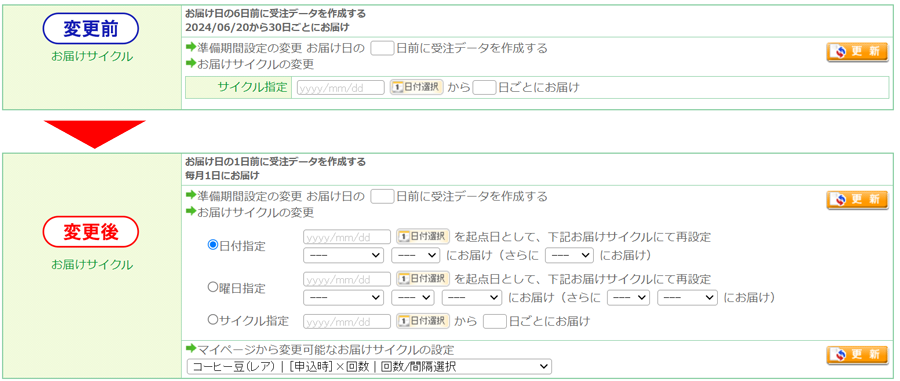Expand the first dropdown in the 曜日指定 row
This screenshot has height=381, width=900.
(343, 298)
